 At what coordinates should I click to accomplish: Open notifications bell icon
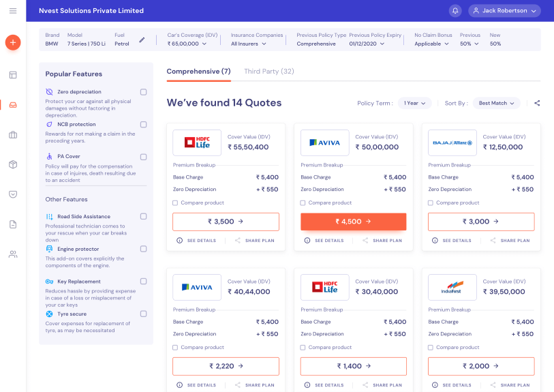click(x=455, y=11)
